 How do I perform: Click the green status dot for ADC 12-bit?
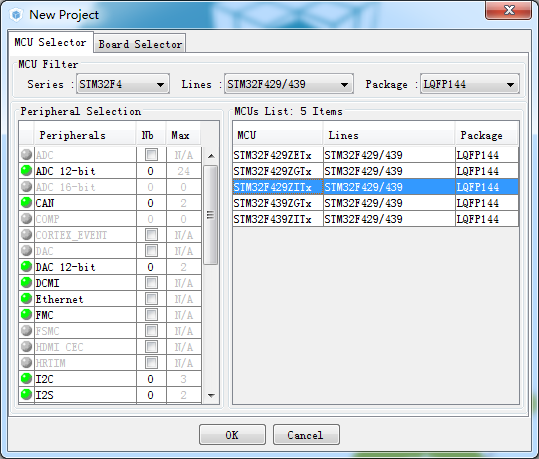coord(26,171)
